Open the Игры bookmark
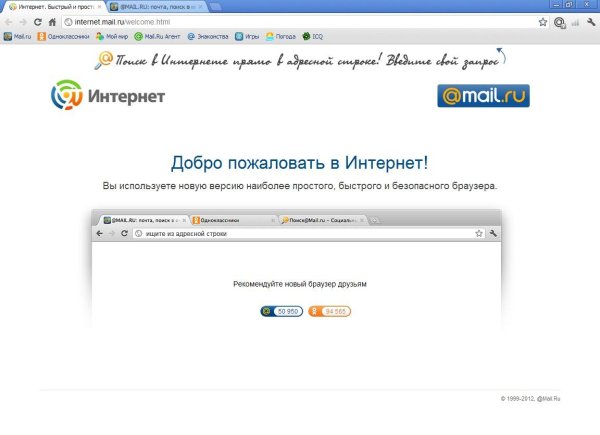The image size is (600, 435). coord(247,36)
